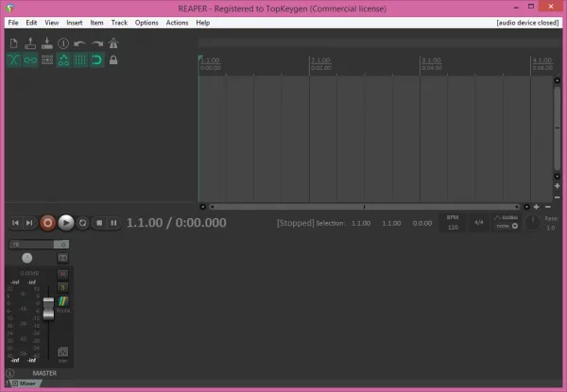Start playback with the Play button
This screenshot has width=567, height=392.
66,223
